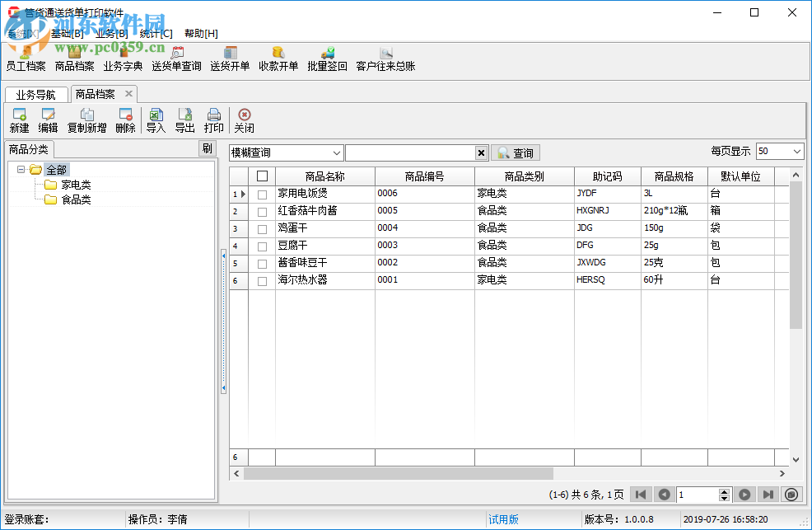Check the box for 鸡蛋干
This screenshot has width=812, height=530.
263,229
